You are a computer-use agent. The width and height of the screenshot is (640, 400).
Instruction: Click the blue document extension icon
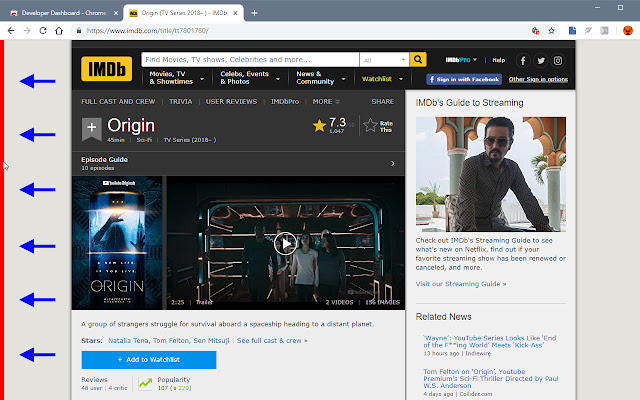click(x=572, y=31)
